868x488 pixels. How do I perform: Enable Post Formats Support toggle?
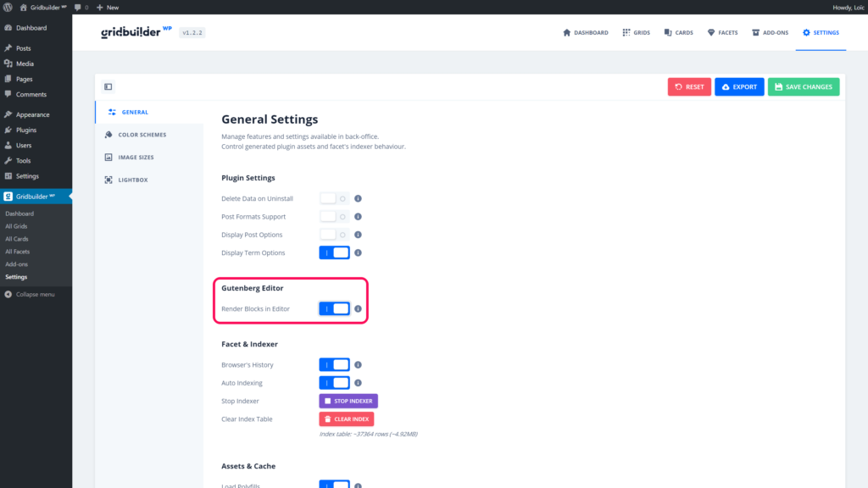[334, 217]
